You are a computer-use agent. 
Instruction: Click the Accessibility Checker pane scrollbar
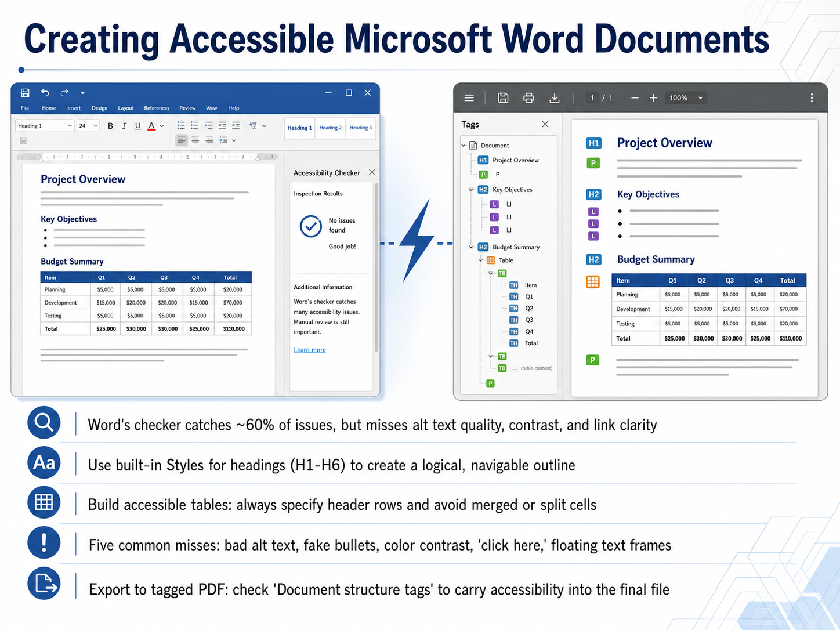click(x=376, y=267)
